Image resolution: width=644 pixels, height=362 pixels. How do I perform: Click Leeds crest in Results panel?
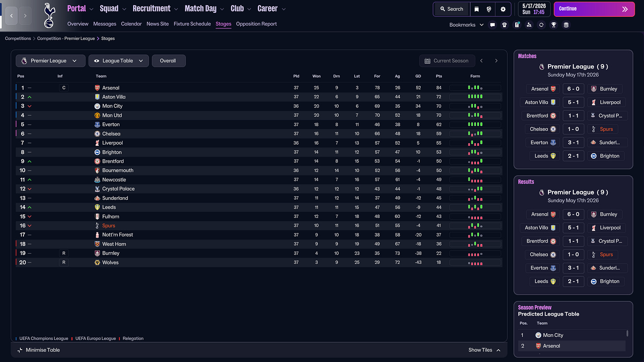553,281
